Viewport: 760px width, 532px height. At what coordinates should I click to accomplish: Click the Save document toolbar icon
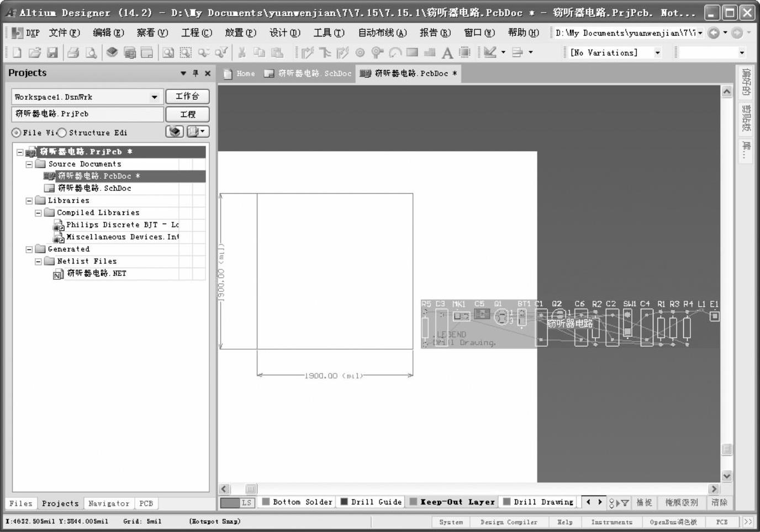click(x=52, y=52)
